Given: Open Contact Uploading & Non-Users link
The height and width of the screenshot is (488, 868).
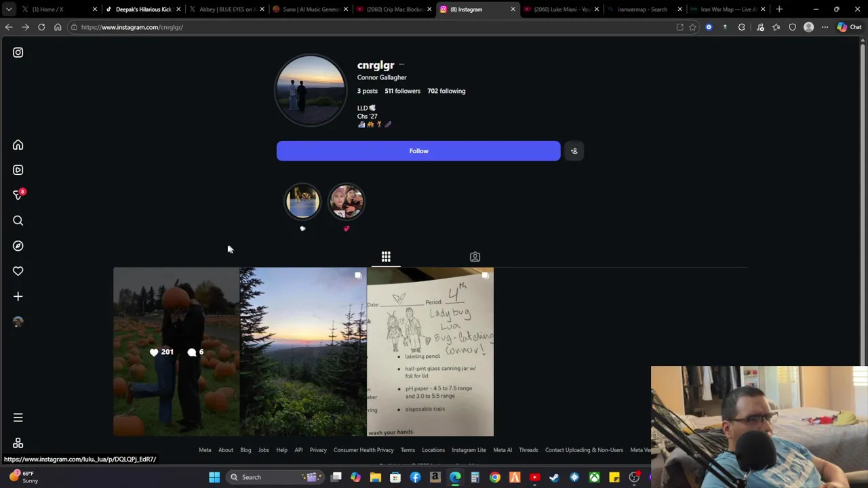Looking at the screenshot, I should point(584,450).
